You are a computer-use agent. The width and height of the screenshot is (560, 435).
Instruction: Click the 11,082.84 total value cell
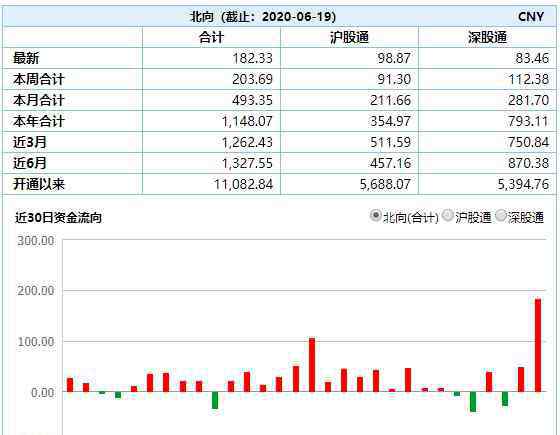click(x=243, y=184)
